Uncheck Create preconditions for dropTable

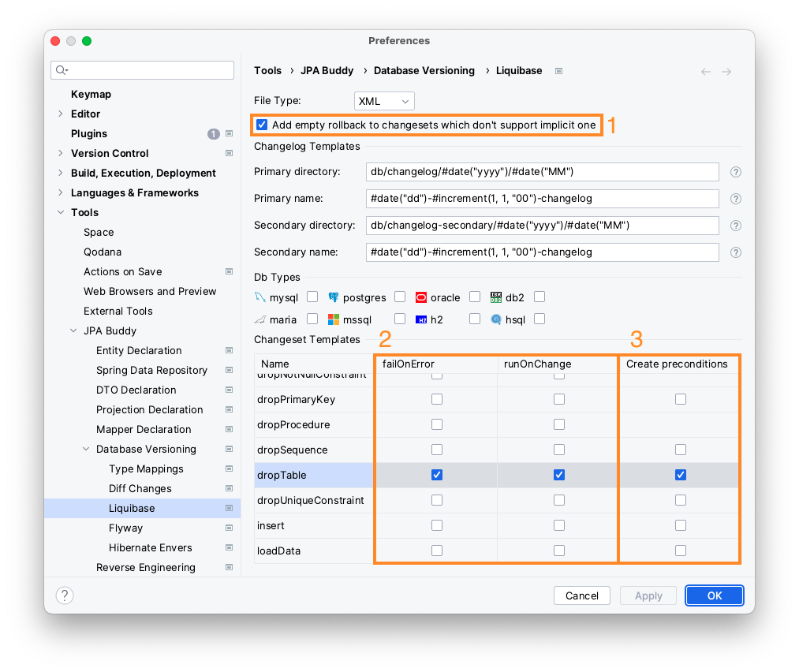coord(680,475)
